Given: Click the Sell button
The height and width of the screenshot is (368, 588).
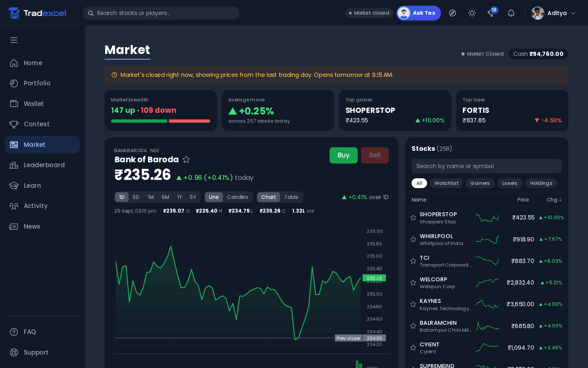Looking at the screenshot, I should (x=375, y=155).
